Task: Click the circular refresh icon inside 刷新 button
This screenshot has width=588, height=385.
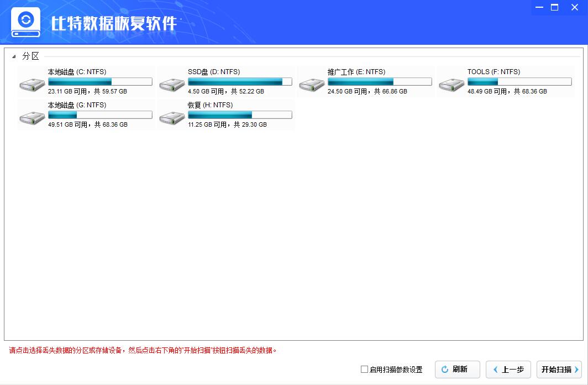Action: pos(444,370)
